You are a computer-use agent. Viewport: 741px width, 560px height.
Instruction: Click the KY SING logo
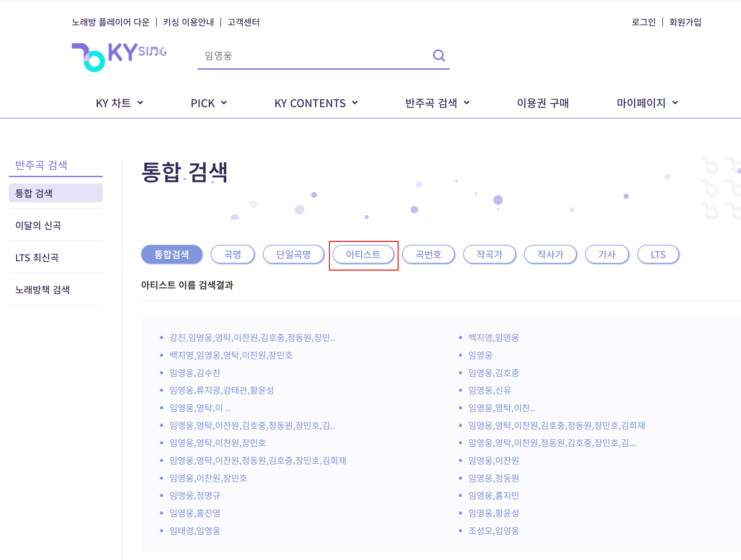pos(119,55)
